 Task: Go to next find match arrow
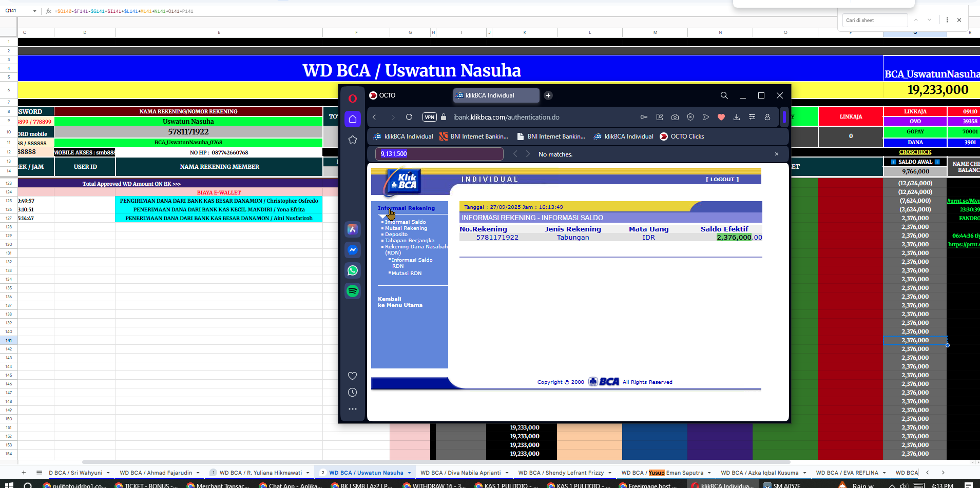[528, 154]
